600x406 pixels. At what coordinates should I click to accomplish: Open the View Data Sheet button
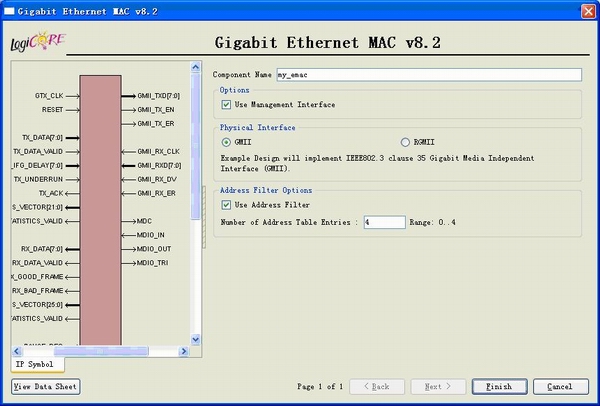[x=44, y=386]
